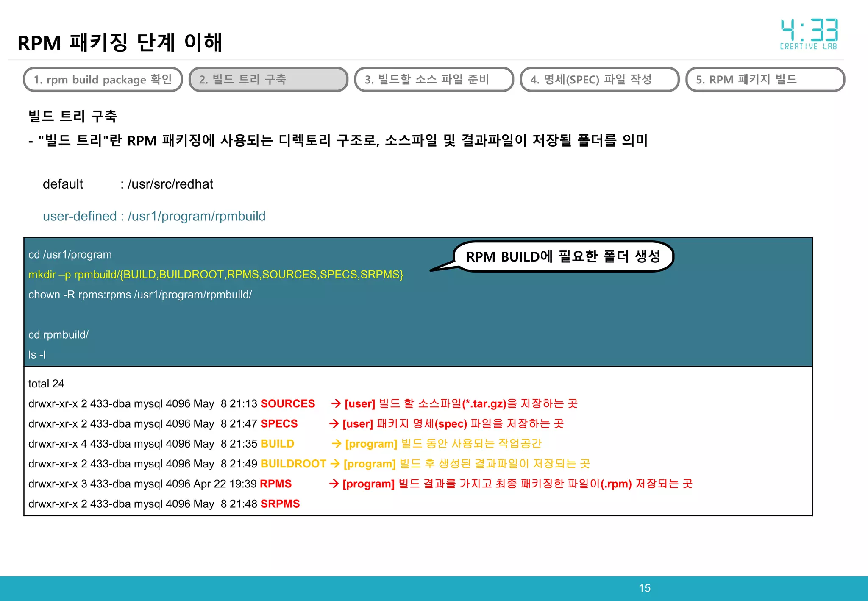The image size is (868, 601).
Task: Click the red 'SPECS' directory name
Action: click(x=279, y=423)
